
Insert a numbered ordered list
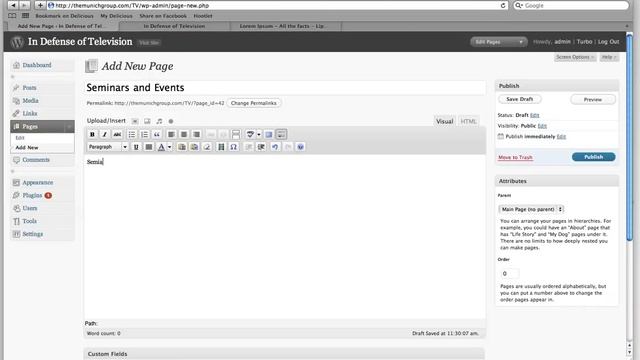pos(144,134)
